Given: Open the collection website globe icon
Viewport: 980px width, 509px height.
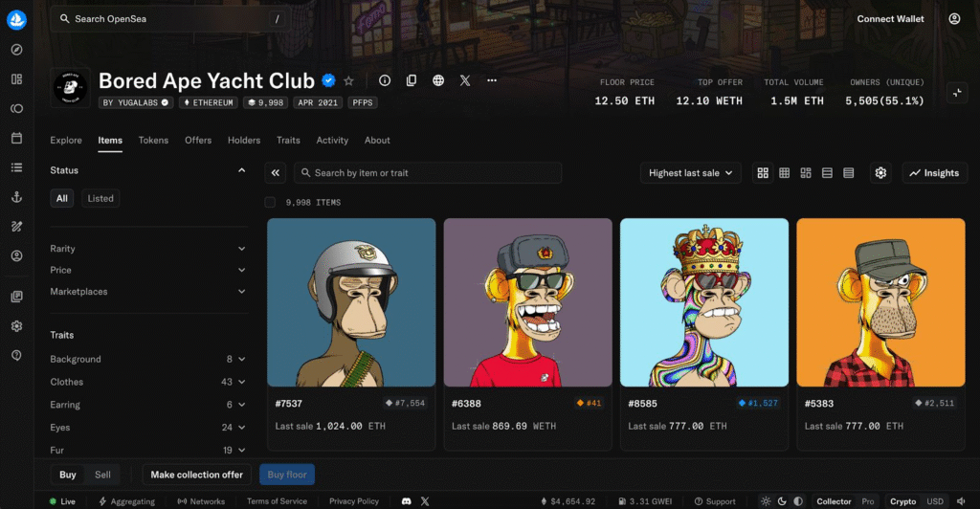Looking at the screenshot, I should pyautogui.click(x=438, y=81).
